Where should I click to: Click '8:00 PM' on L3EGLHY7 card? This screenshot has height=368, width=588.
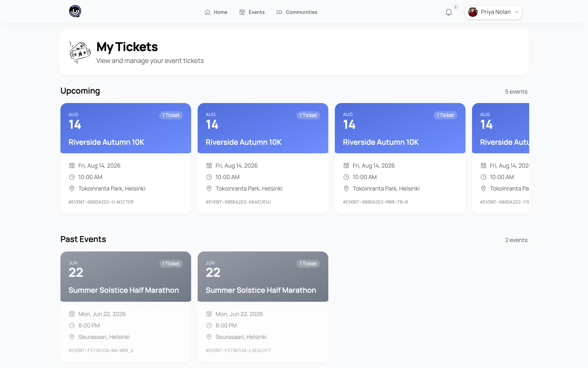(226, 326)
